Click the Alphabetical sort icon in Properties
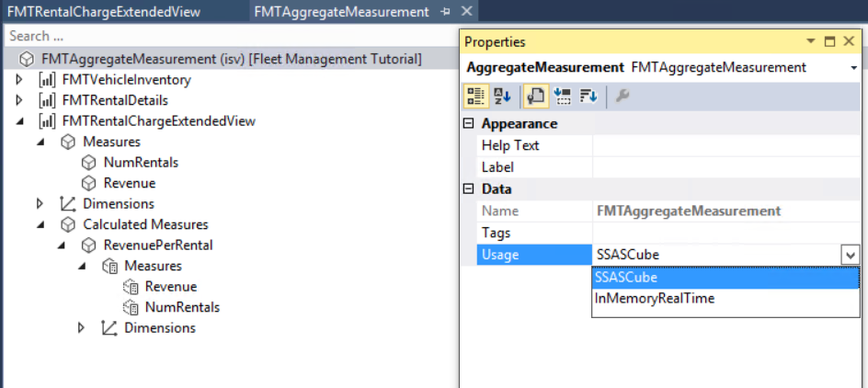868x388 pixels. pyautogui.click(x=502, y=96)
